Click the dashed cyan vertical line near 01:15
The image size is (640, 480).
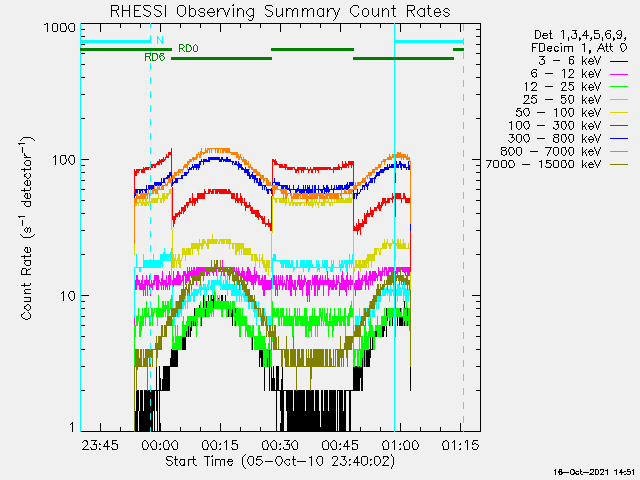[463, 229]
